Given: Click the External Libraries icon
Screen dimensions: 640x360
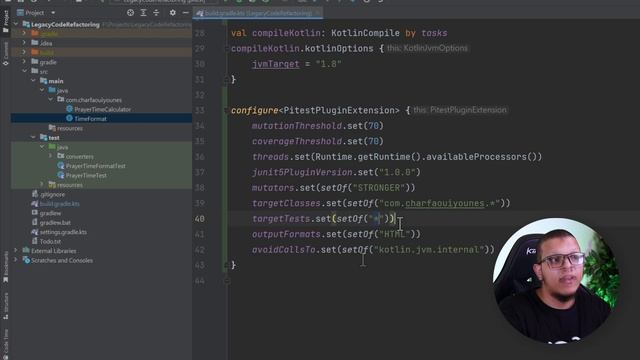Looking at the screenshot, I should click(26, 250).
